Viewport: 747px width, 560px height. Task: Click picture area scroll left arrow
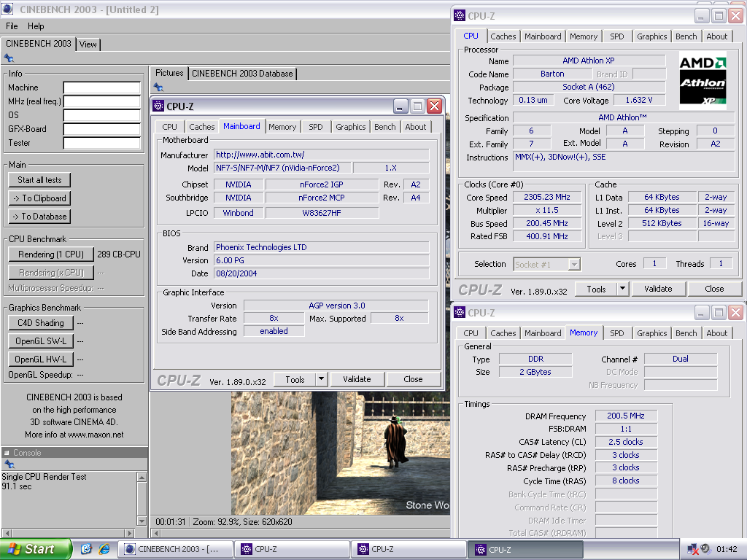point(156,533)
